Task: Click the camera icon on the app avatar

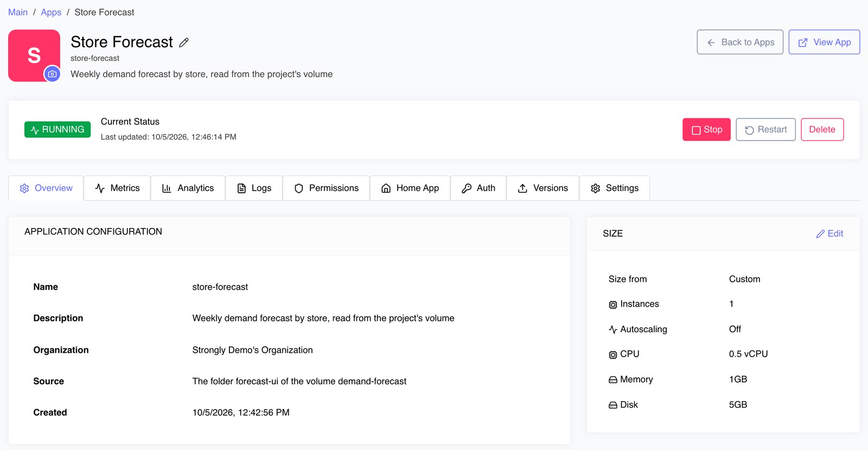Action: pyautogui.click(x=52, y=74)
